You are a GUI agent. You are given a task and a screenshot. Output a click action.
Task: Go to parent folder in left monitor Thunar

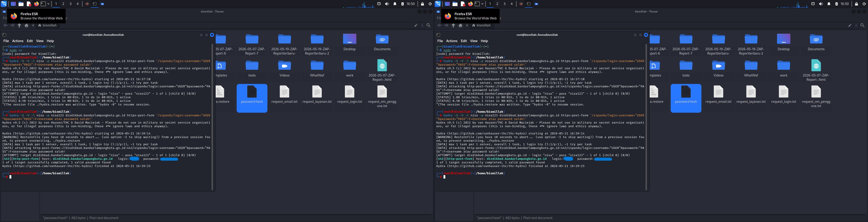click(x=19, y=25)
